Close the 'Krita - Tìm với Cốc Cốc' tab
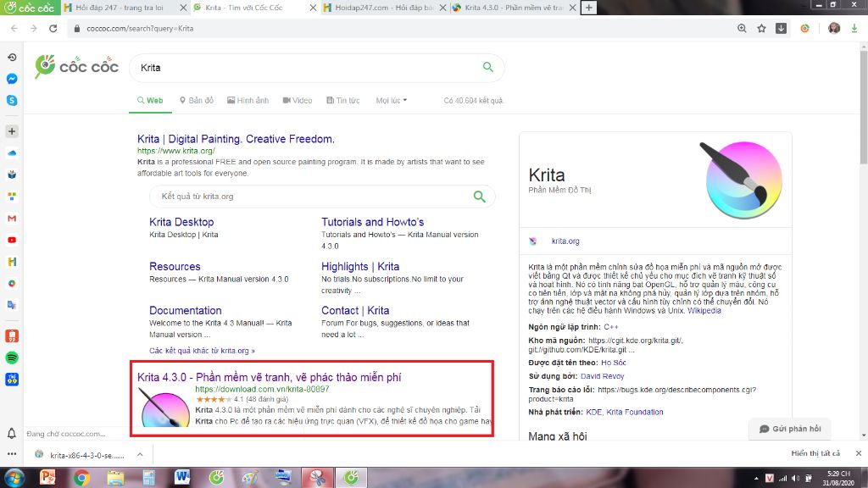The height and width of the screenshot is (488, 868). point(313,8)
